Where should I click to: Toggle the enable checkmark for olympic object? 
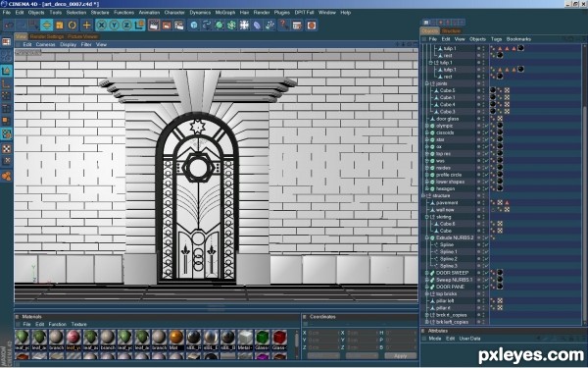click(486, 126)
